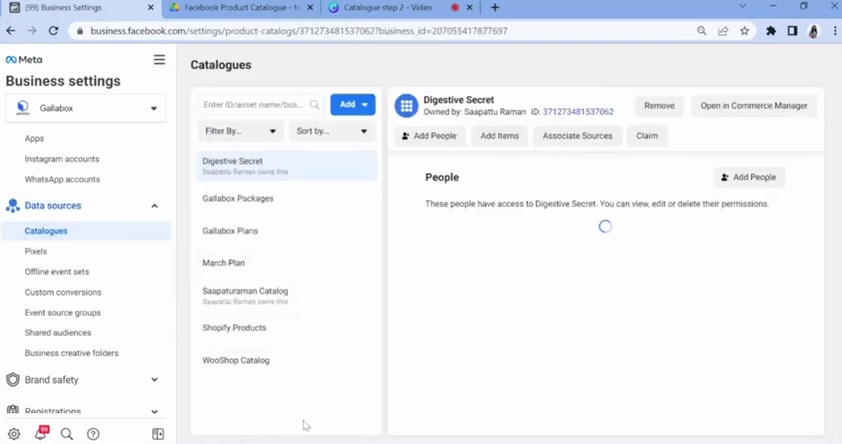
Task: Open the Gallabox business account dropdown
Action: click(x=86, y=108)
